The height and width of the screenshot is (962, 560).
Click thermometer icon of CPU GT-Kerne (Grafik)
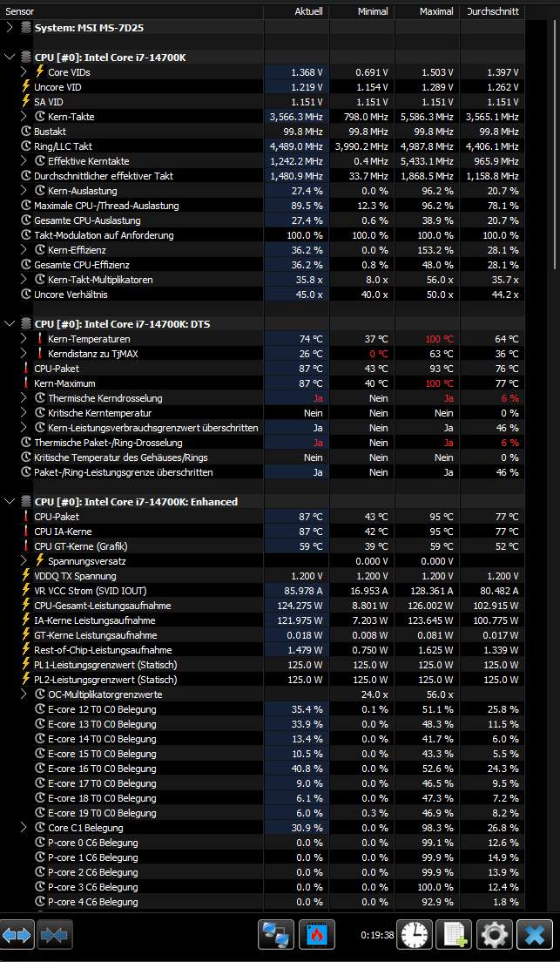point(26,546)
